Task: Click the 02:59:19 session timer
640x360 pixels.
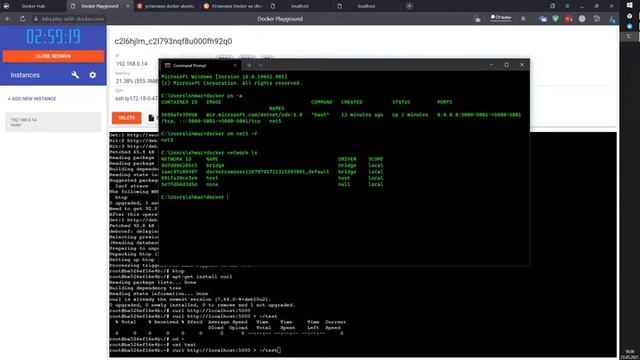Action: click(53, 37)
